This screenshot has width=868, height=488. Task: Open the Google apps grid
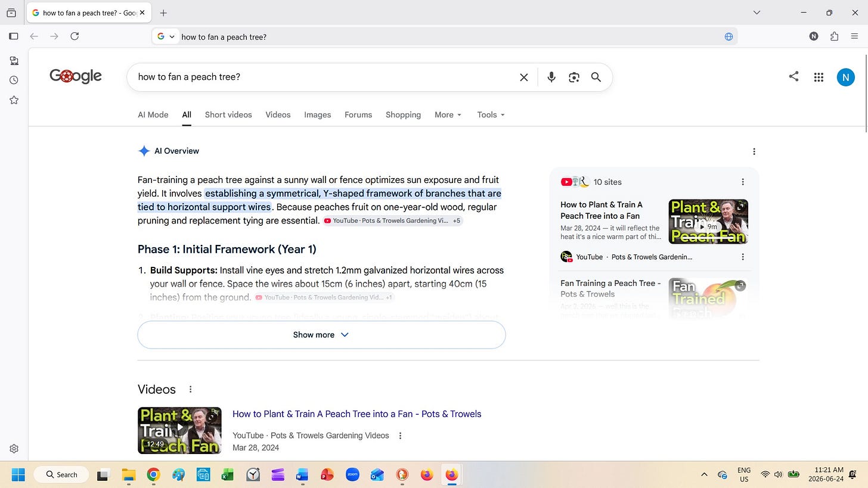coord(819,77)
